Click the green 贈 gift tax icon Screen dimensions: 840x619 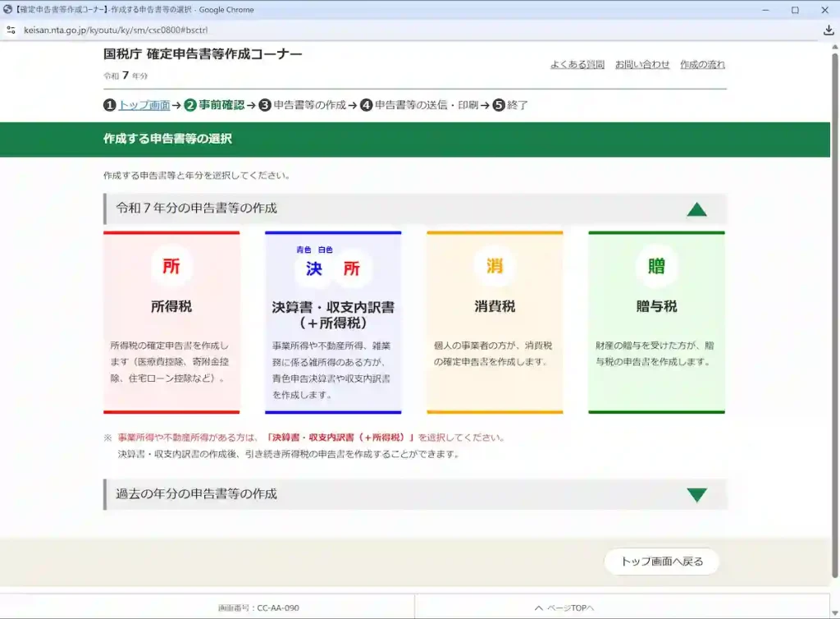(x=655, y=267)
